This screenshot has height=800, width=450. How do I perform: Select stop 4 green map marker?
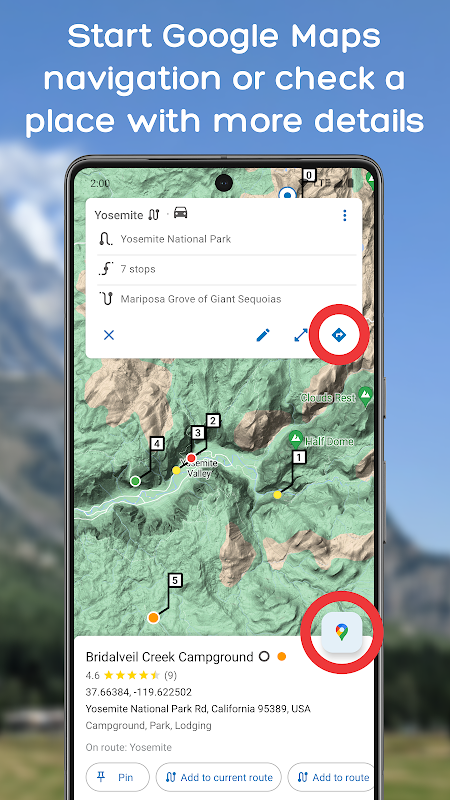135,481
